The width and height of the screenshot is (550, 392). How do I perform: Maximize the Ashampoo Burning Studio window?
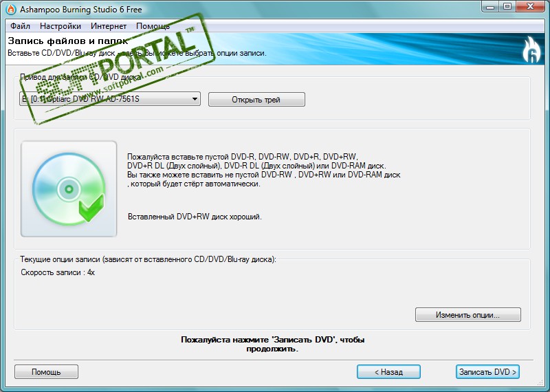point(507,7)
